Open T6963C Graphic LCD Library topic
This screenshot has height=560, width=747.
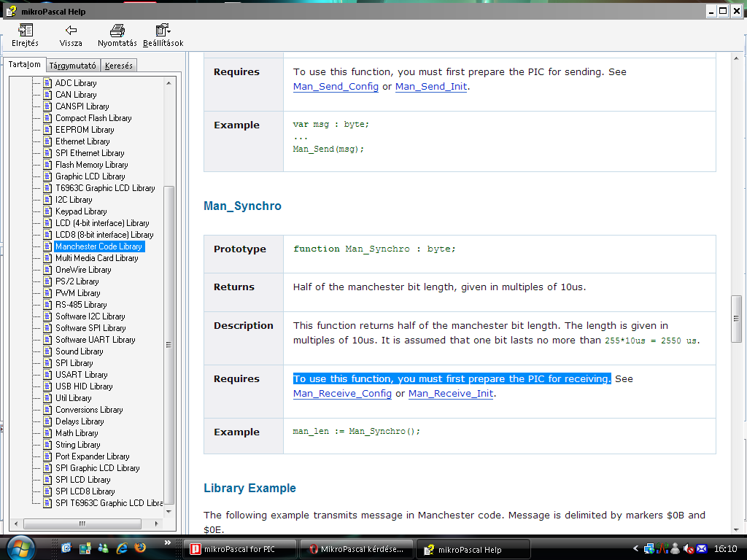(105, 188)
